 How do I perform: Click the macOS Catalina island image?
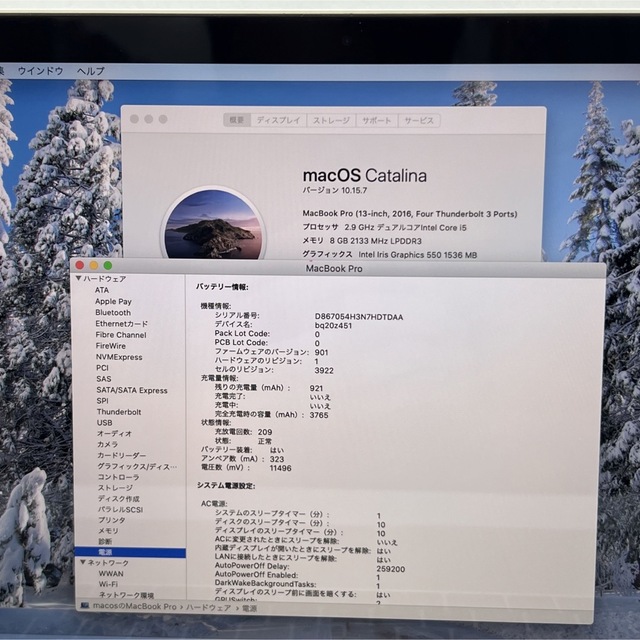pyautogui.click(x=213, y=224)
